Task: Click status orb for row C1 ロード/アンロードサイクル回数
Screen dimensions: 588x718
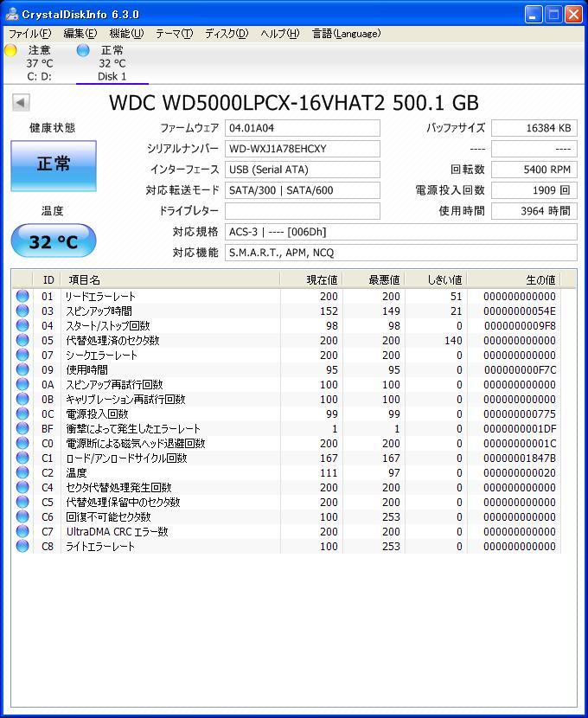Action: (x=22, y=458)
